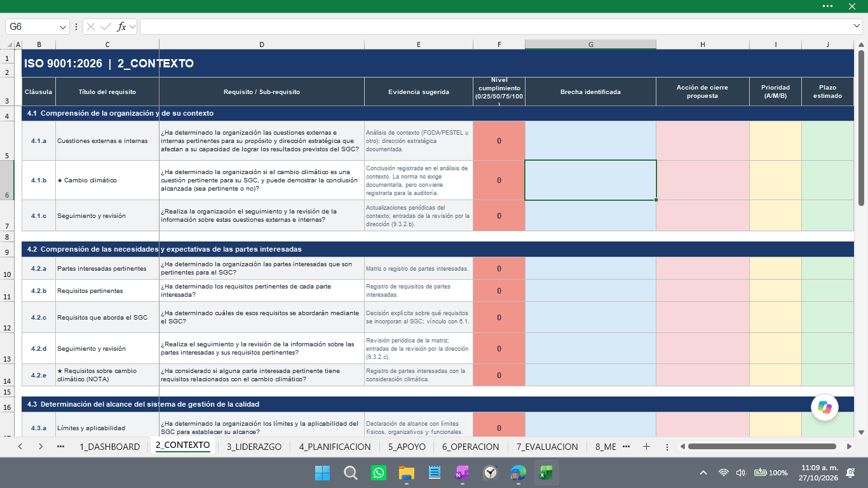
Task: Open the Name Box dropdown arrow
Action: 63,27
